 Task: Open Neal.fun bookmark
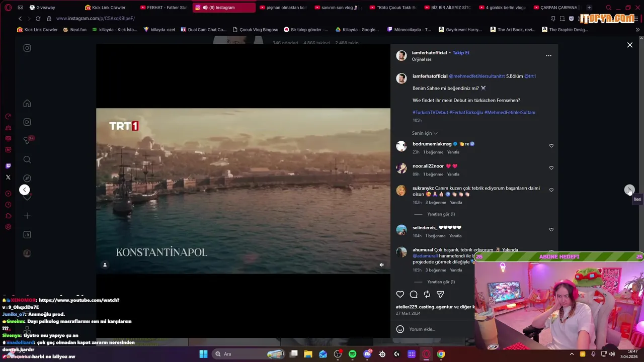tap(74, 30)
